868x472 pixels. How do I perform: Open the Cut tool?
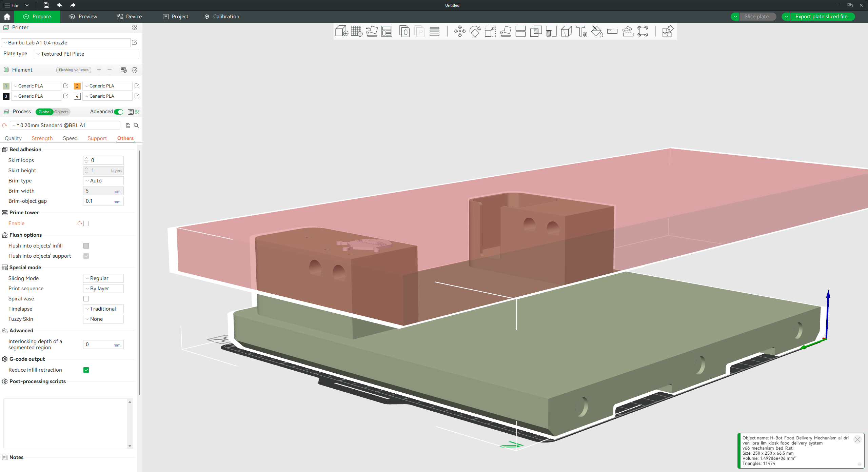[520, 32]
